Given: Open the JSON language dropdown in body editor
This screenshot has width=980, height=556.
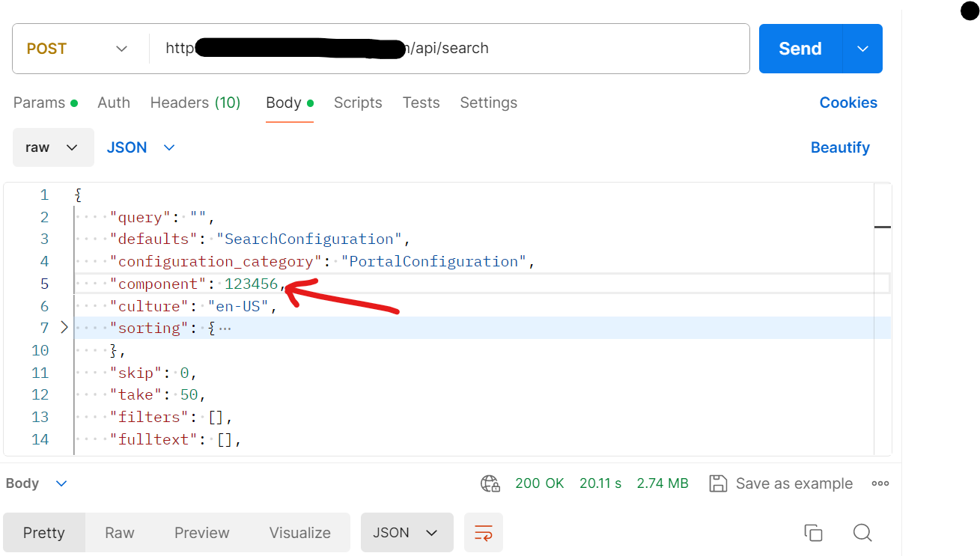Looking at the screenshot, I should click(x=141, y=147).
